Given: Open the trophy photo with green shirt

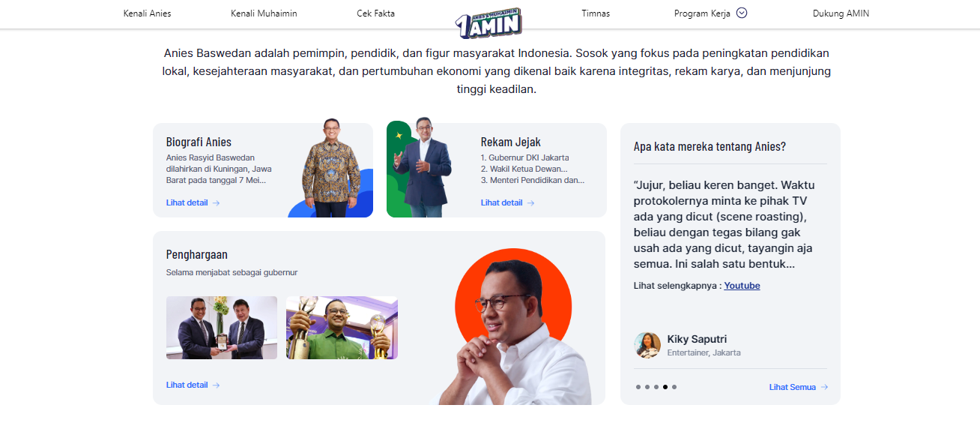Looking at the screenshot, I should tap(342, 328).
